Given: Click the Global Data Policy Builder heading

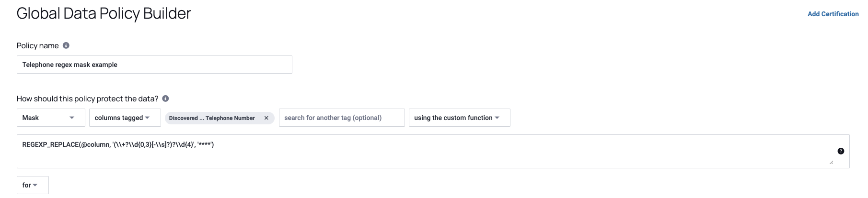Looking at the screenshot, I should tap(104, 13).
